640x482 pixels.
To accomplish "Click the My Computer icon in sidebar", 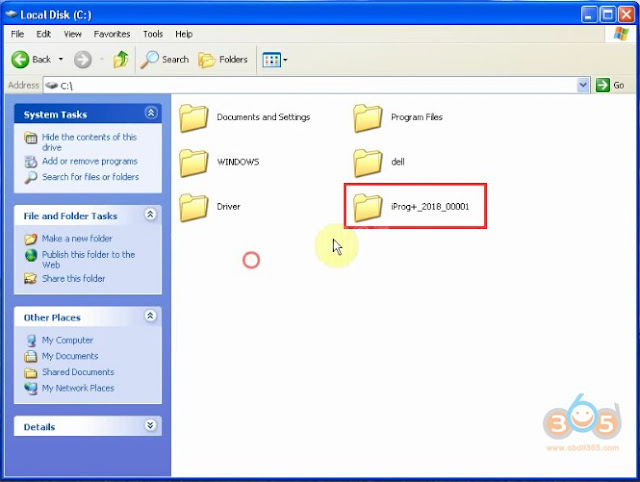I will [x=31, y=340].
